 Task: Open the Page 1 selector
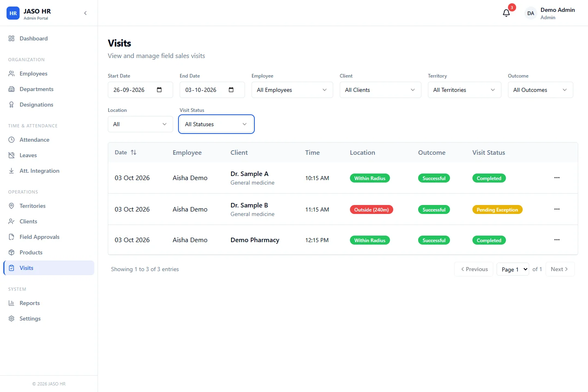tap(513, 269)
